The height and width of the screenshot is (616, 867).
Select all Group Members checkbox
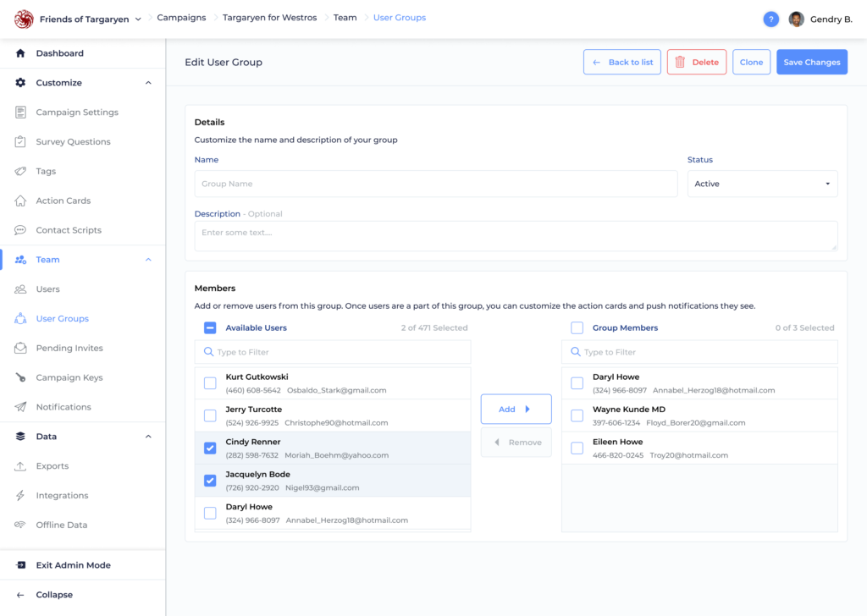pyautogui.click(x=577, y=327)
